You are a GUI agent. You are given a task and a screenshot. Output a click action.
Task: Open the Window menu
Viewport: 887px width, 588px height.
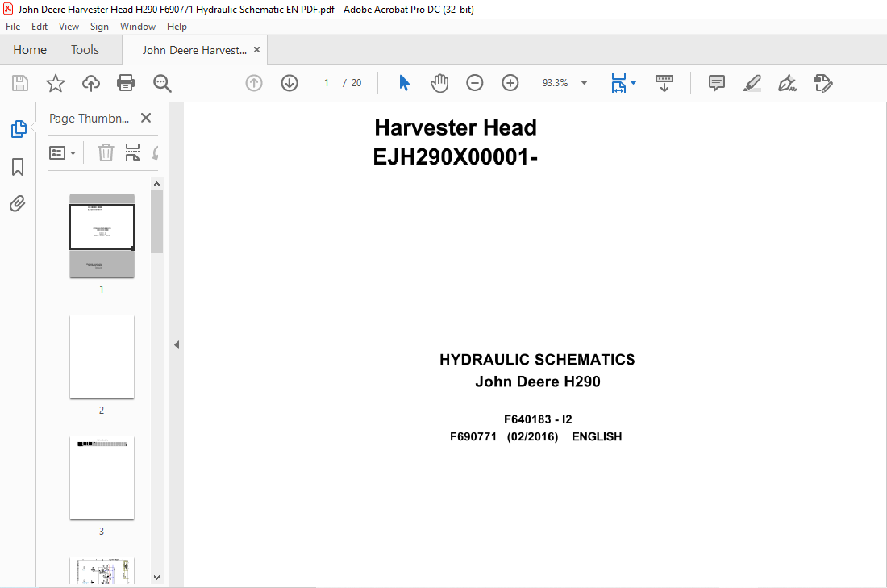click(x=137, y=27)
